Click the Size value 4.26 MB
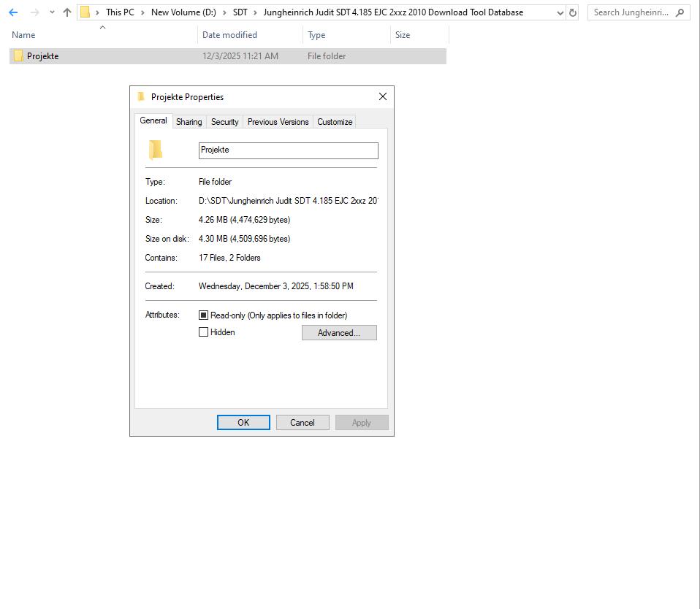700x609 pixels. tap(244, 220)
